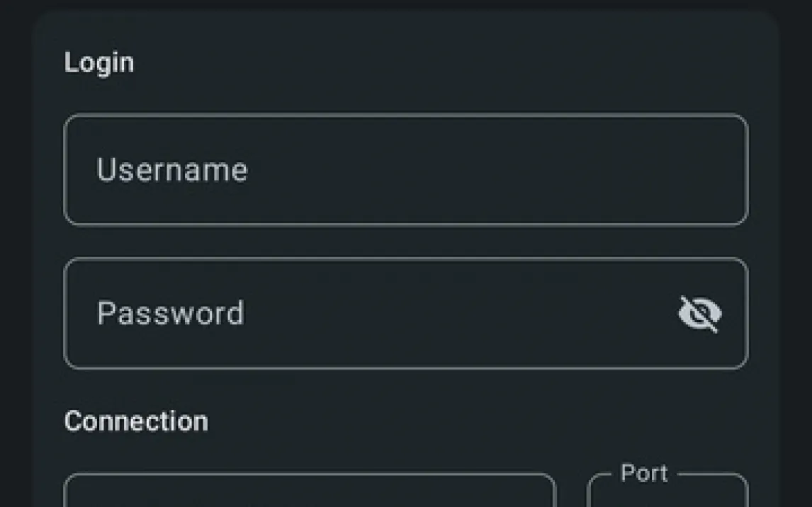Click the server address field under Connection

coord(310,493)
